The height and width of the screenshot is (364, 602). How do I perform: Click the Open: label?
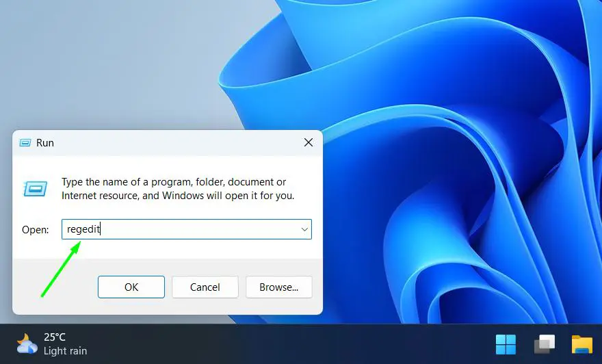coord(36,230)
